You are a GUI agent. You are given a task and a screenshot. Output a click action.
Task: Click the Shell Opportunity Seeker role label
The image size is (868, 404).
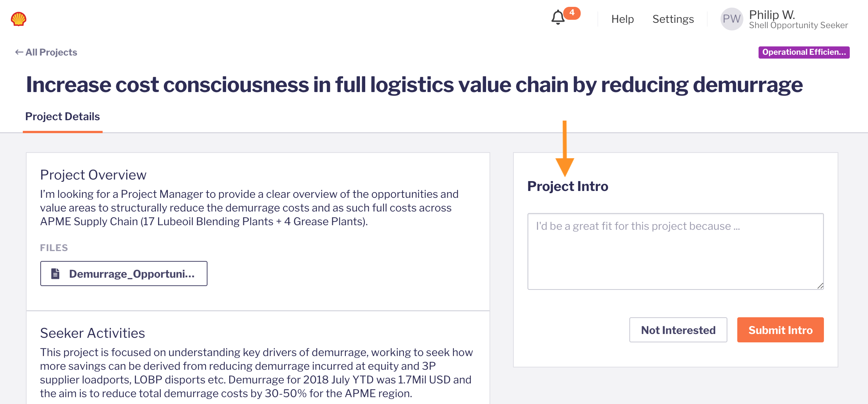[798, 25]
